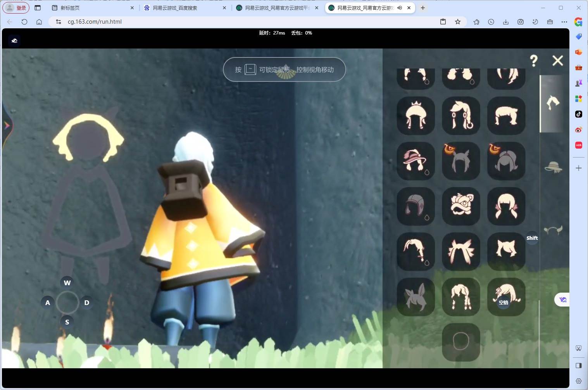This screenshot has width=588, height=390.
Task: Pick the hairstyle marked with 空格
Action: 506,297
